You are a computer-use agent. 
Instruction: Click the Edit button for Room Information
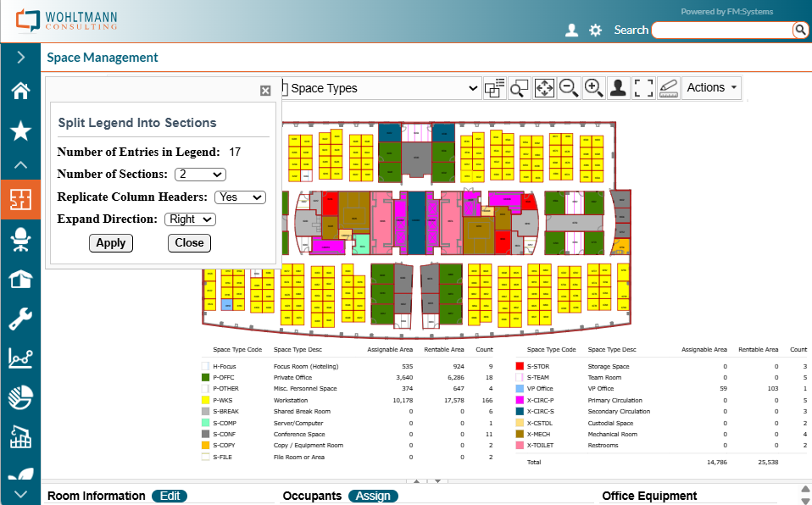(170, 497)
